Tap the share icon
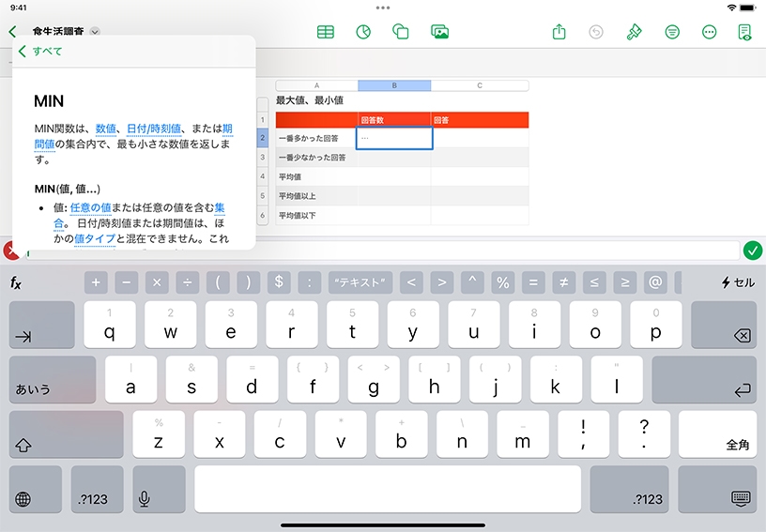Viewport: 766px width, 532px height. (559, 32)
